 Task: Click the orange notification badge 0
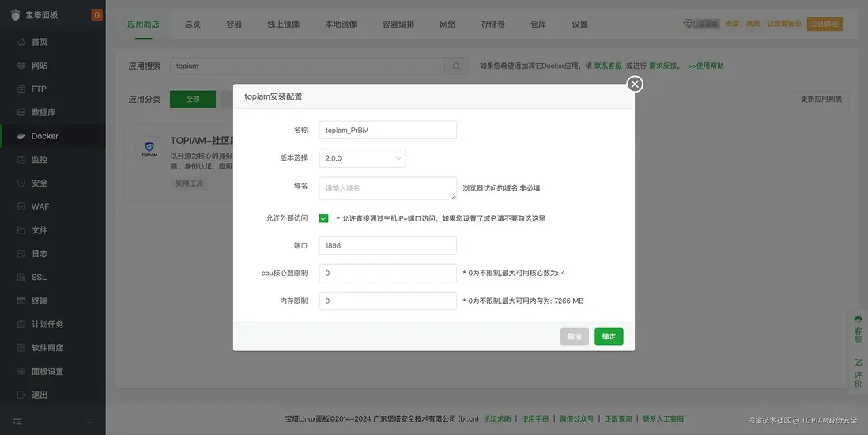pos(97,15)
